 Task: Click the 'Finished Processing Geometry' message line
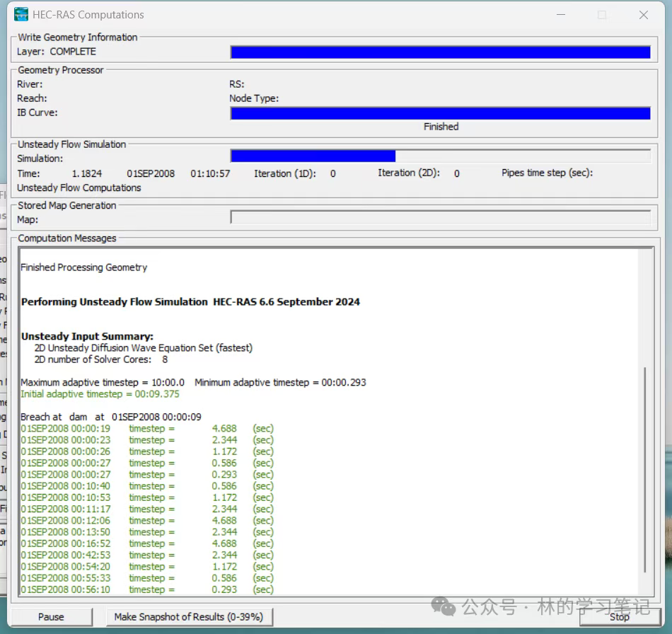click(x=84, y=267)
